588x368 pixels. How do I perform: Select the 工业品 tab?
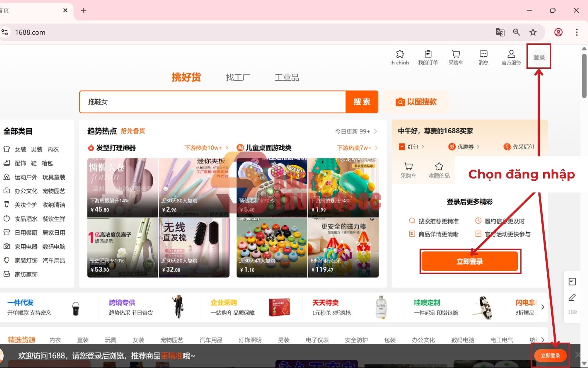[x=287, y=78]
